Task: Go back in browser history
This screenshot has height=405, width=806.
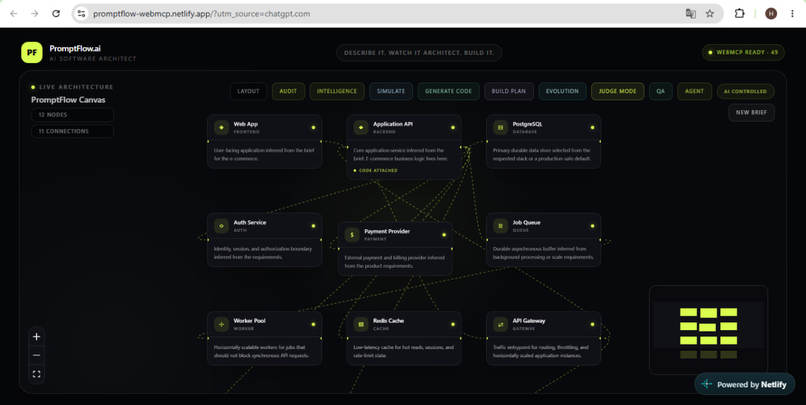Action: pos(14,14)
